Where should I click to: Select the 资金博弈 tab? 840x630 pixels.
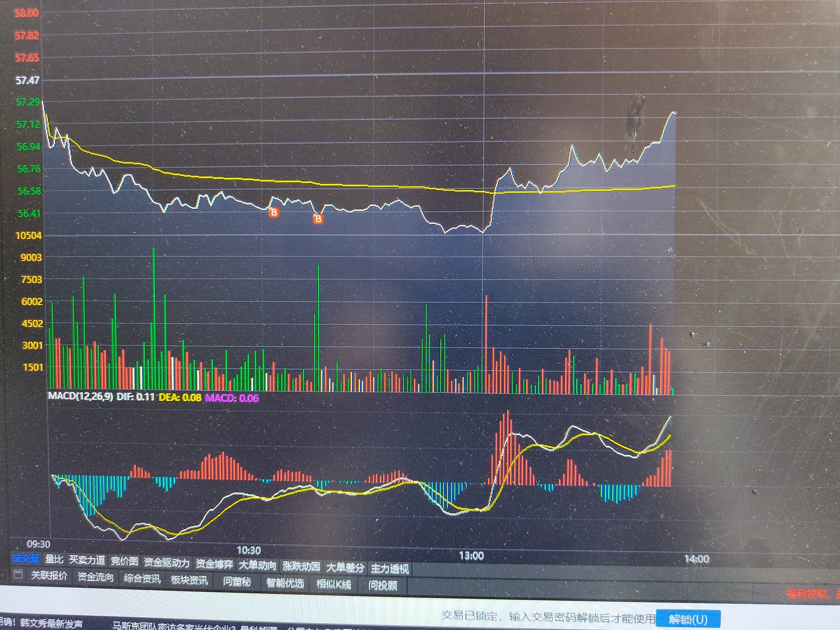click(x=214, y=564)
